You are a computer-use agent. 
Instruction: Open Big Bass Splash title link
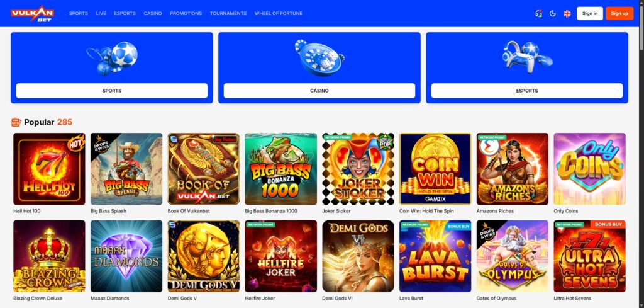coord(108,211)
